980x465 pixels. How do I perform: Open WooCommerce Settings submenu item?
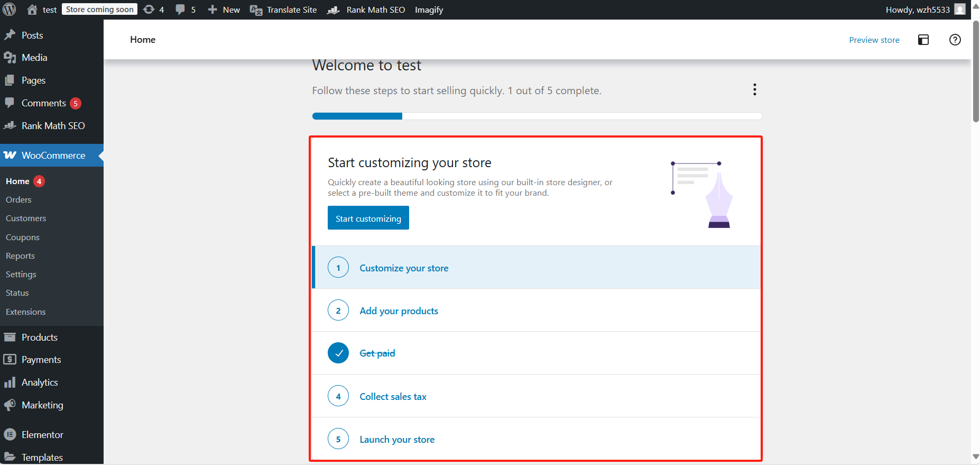coord(21,274)
